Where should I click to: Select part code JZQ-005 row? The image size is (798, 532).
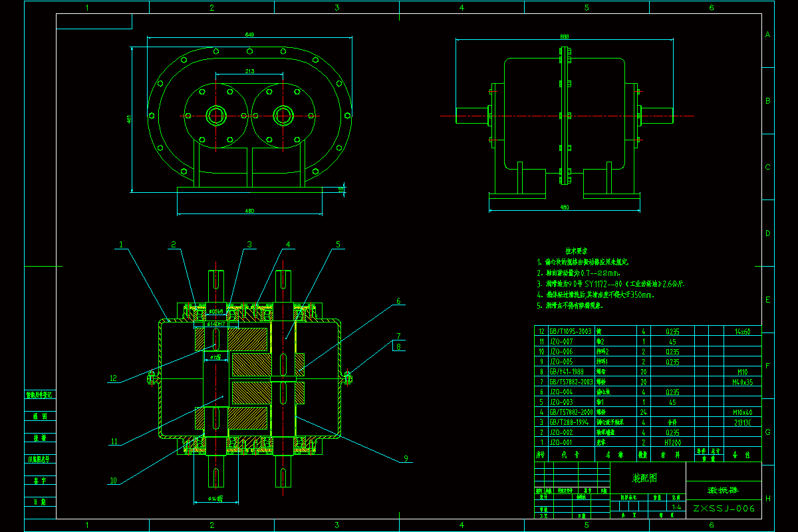click(563, 362)
